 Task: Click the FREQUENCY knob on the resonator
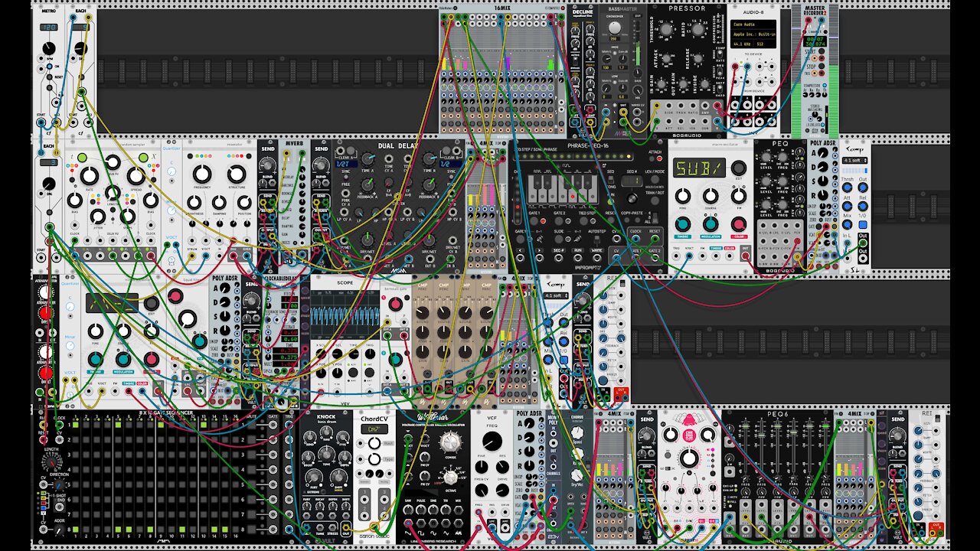coord(202,174)
